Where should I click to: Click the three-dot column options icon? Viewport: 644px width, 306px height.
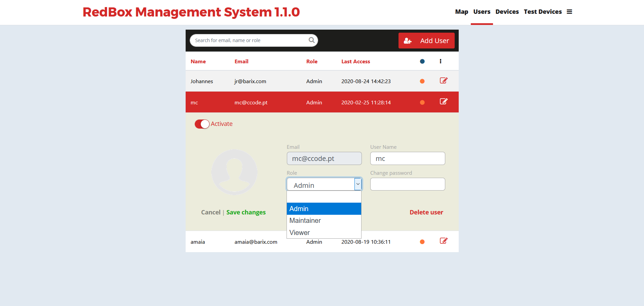point(441,61)
